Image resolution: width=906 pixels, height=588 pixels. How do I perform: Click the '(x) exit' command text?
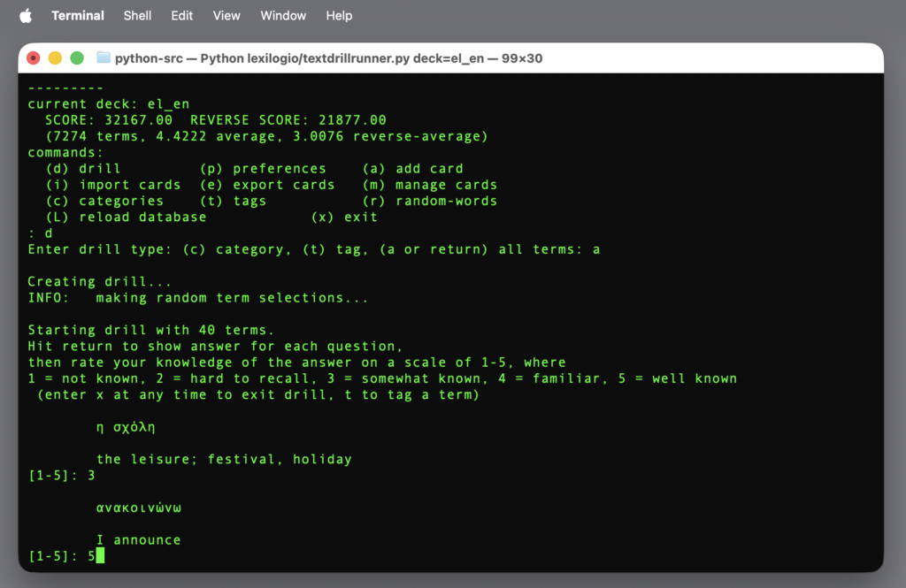point(344,218)
